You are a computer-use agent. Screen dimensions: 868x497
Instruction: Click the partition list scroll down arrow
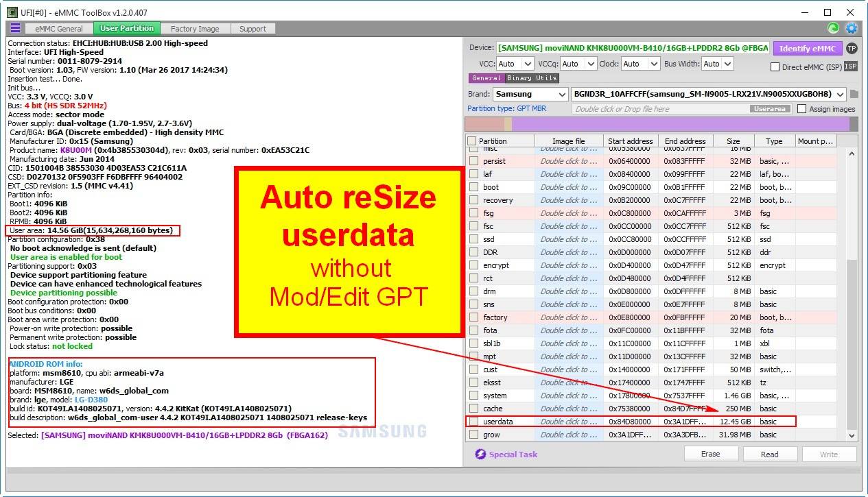[852, 435]
